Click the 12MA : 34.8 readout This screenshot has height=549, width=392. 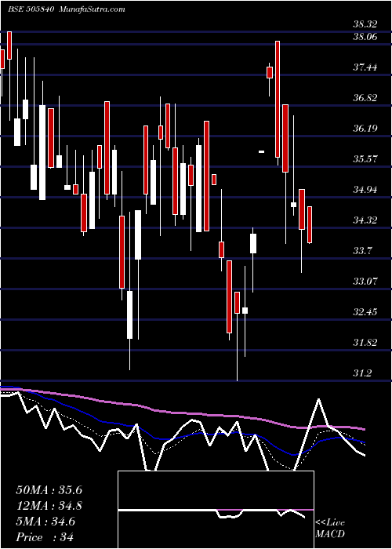[49, 506]
